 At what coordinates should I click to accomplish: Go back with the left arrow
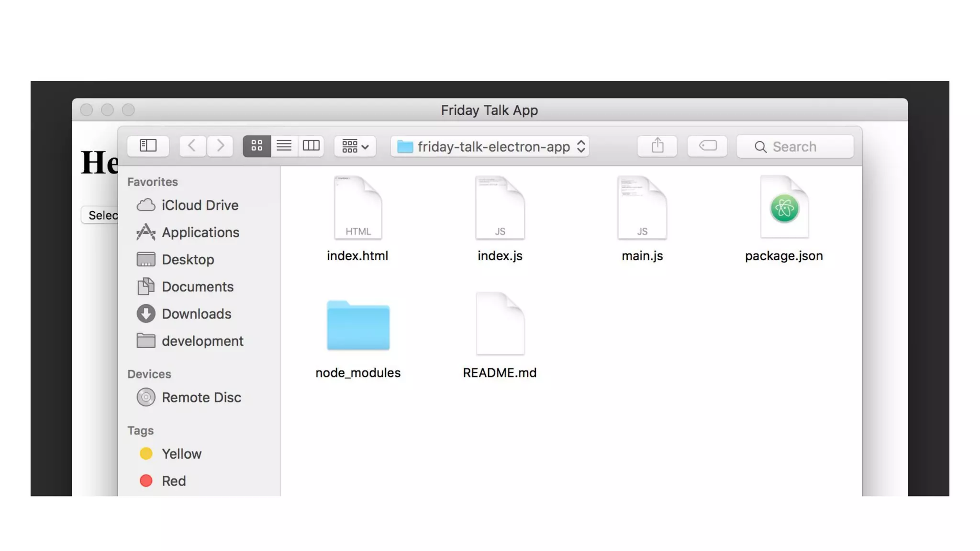tap(192, 146)
